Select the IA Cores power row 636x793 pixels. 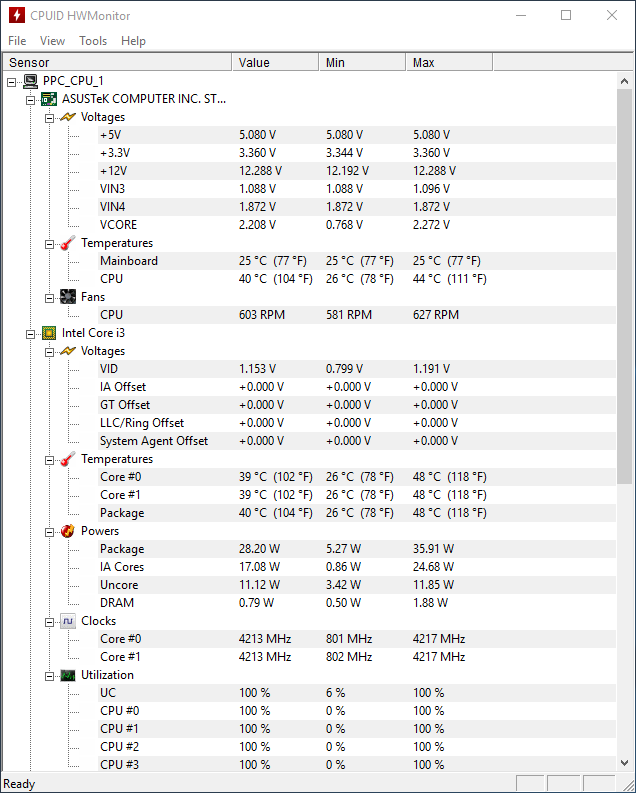357,567
